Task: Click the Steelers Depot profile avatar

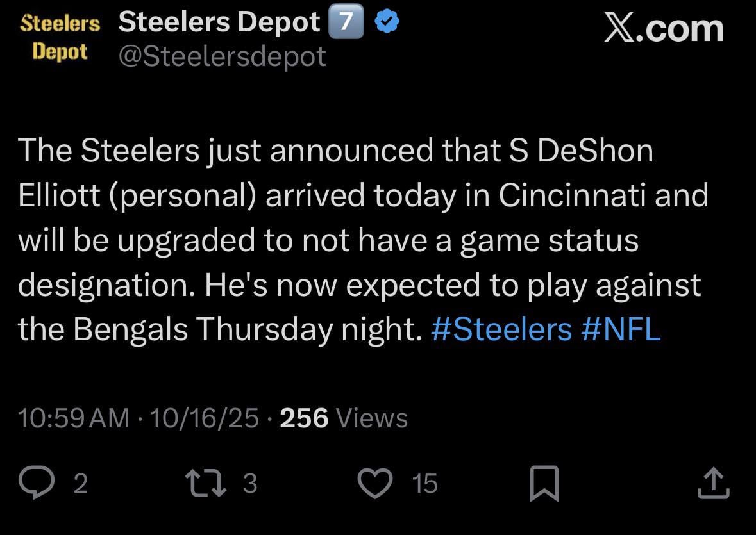Action: click(x=60, y=37)
